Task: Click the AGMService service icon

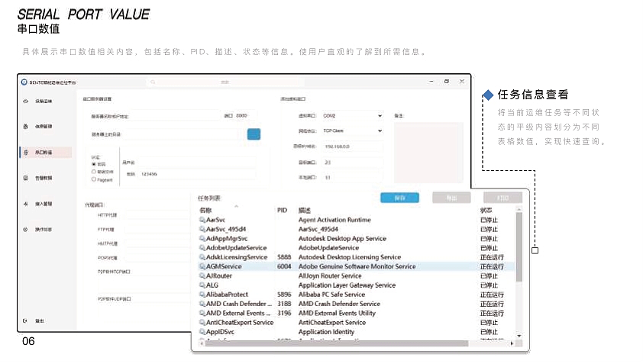Action: [x=202, y=266]
